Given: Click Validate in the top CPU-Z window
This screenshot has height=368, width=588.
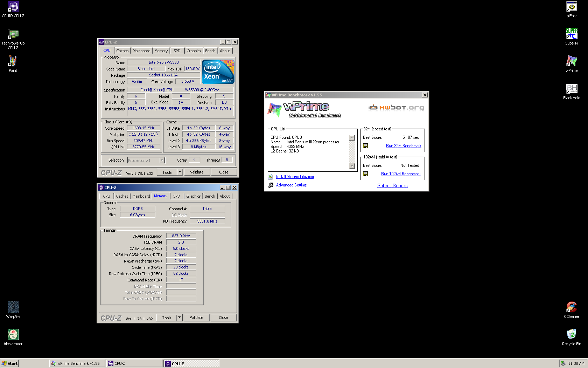Looking at the screenshot, I should pyautogui.click(x=197, y=172).
